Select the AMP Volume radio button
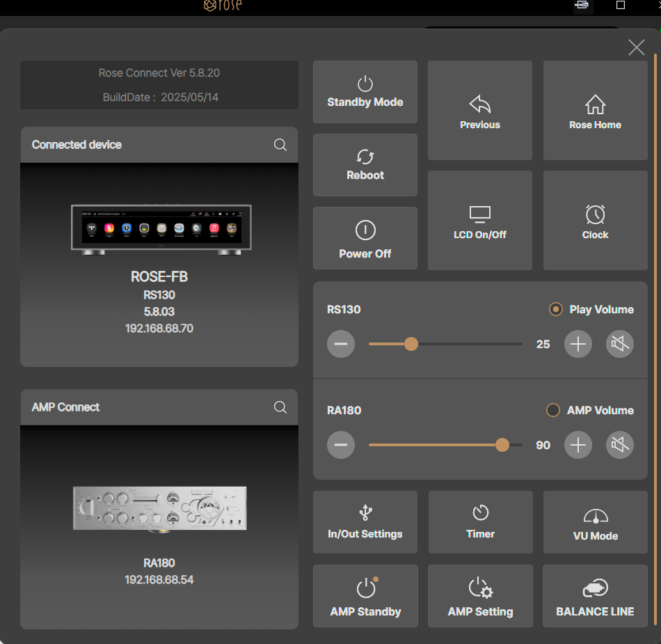This screenshot has width=661, height=644. click(x=553, y=410)
